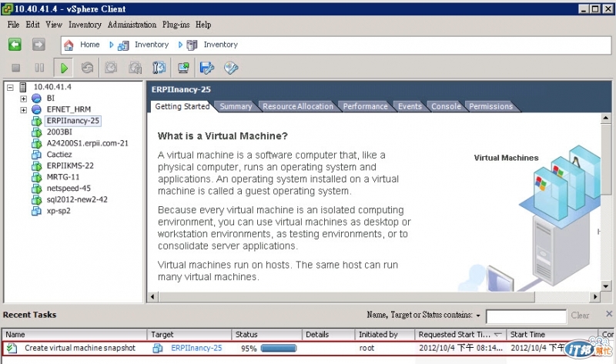The width and height of the screenshot is (616, 364).
Task: Close the Recent Tasks panel
Action: click(609, 313)
